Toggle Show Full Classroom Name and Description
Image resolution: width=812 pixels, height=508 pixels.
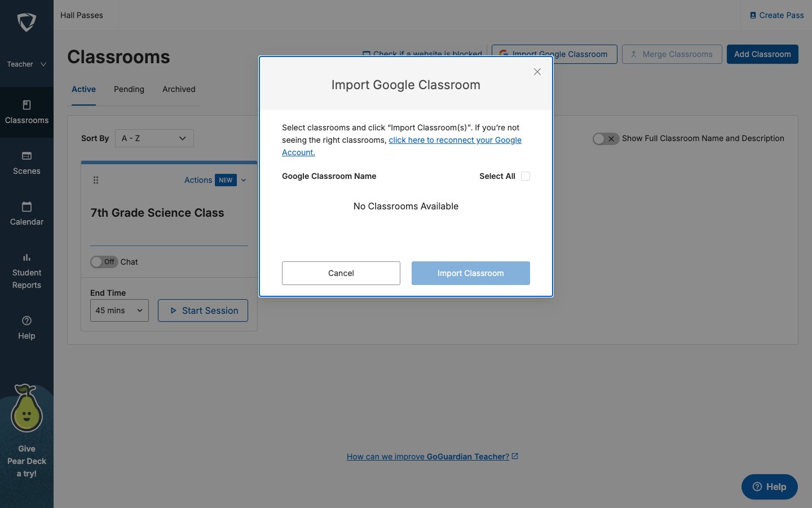coord(606,138)
